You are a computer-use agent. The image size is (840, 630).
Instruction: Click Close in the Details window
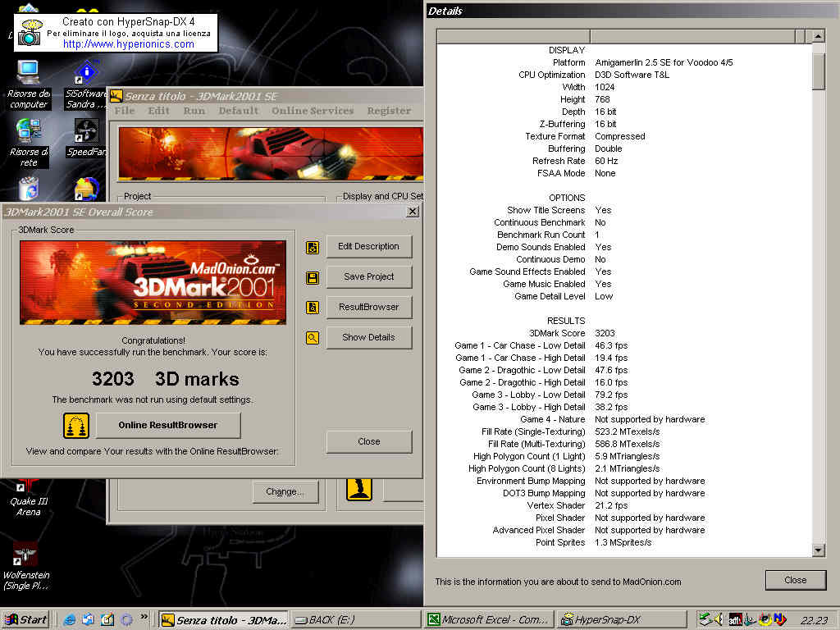[796, 580]
